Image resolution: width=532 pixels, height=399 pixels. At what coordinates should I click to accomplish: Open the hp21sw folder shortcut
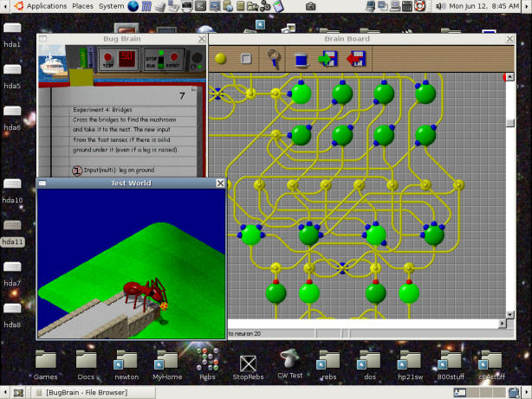(410, 364)
